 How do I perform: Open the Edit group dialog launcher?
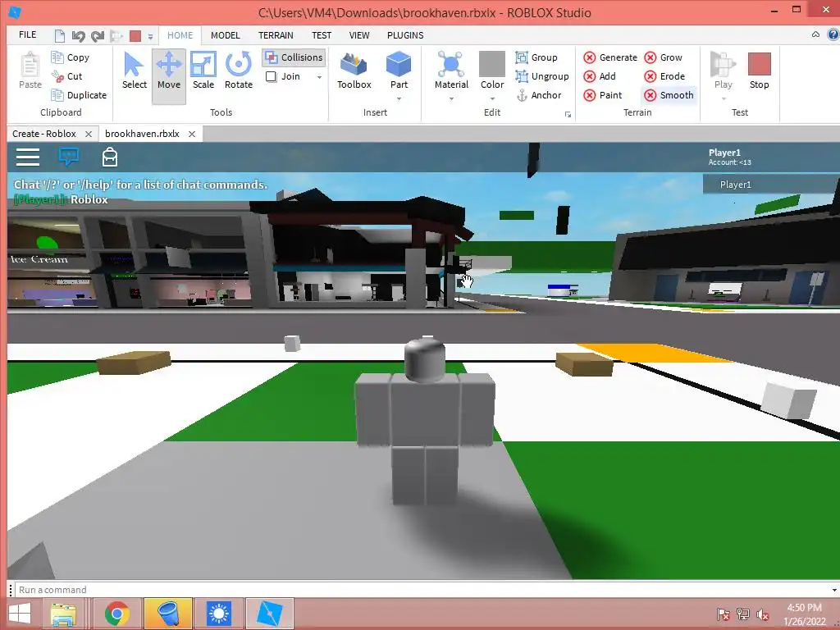[x=568, y=115]
